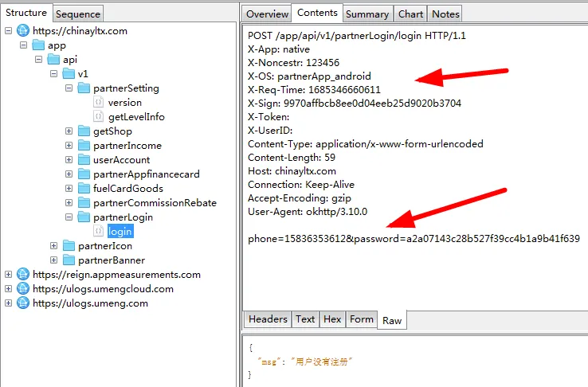Click the api folder icon
Screen dimensions: 588x387
pyautogui.click(x=53, y=59)
